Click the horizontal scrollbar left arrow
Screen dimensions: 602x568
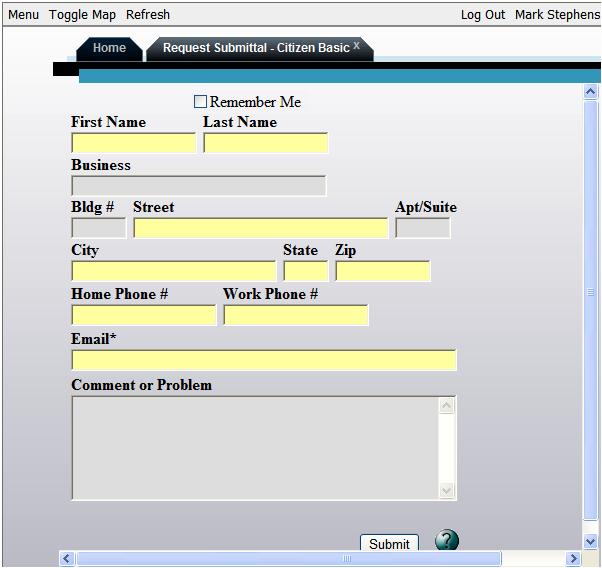click(67, 558)
